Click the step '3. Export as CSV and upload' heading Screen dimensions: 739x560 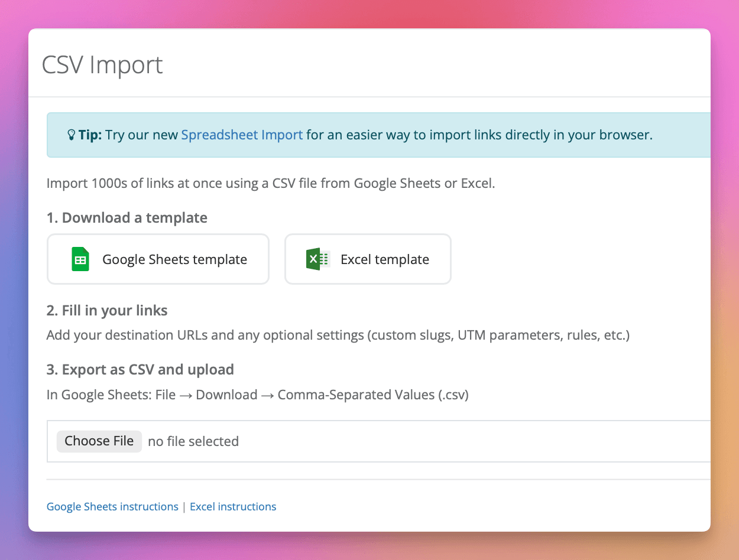[140, 369]
